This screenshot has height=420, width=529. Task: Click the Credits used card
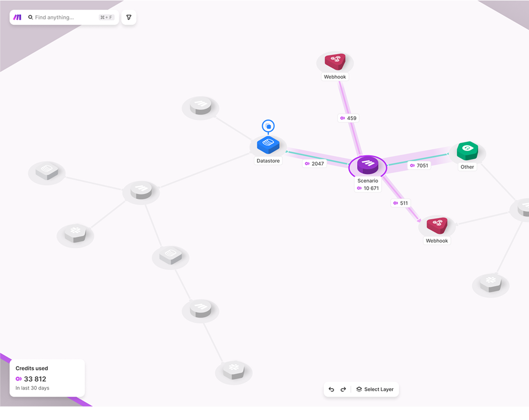click(x=47, y=378)
